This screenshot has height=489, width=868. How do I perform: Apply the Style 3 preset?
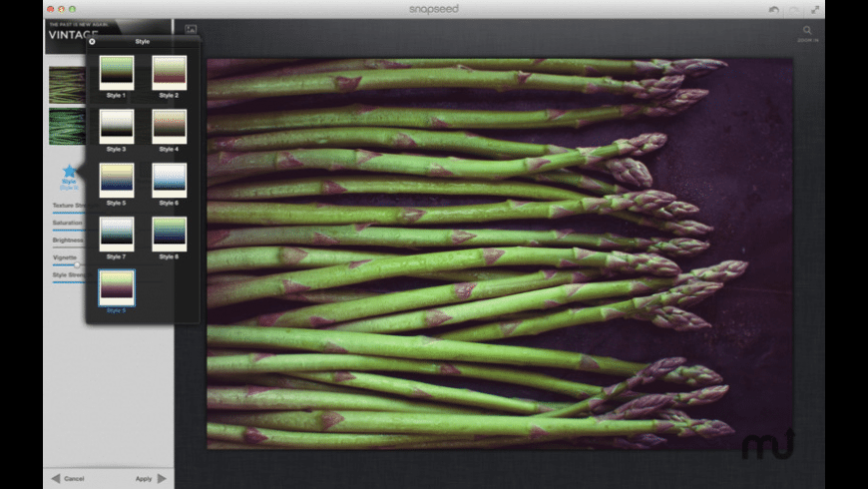tap(117, 127)
